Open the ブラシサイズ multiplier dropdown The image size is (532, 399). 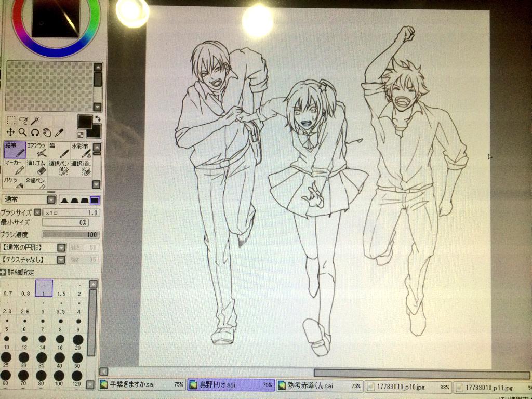pos(37,212)
